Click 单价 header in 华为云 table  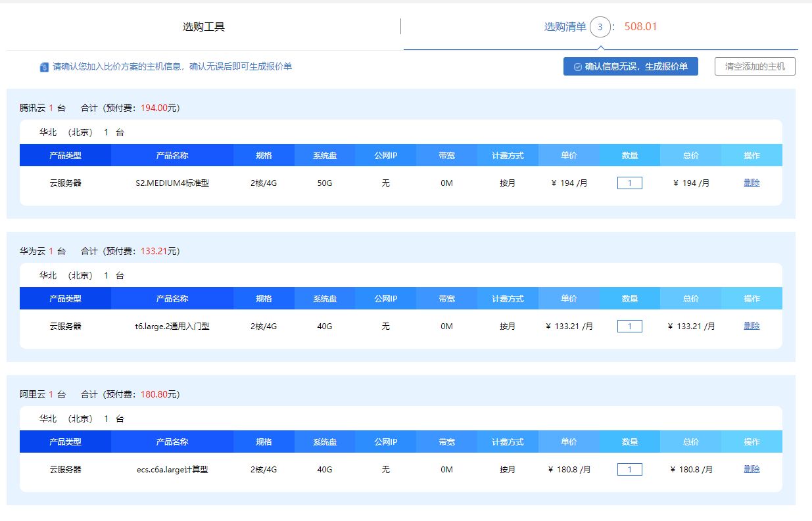click(569, 299)
